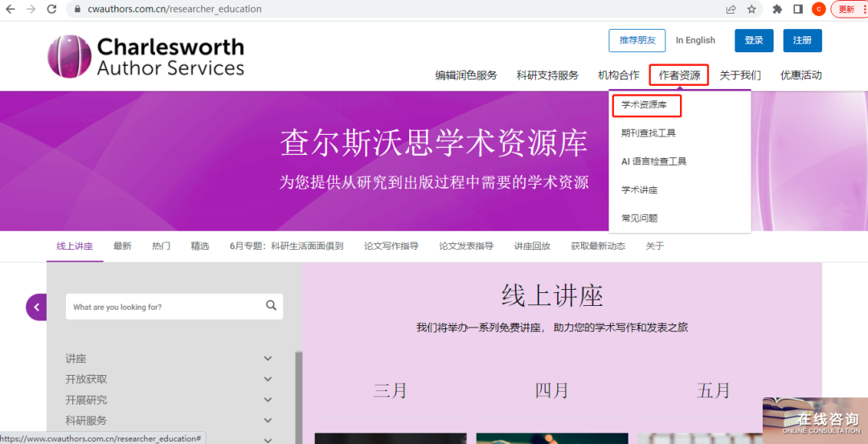This screenshot has height=444, width=868.
Task: Click the 科研服务 sidebar category label
Action: coord(86,420)
